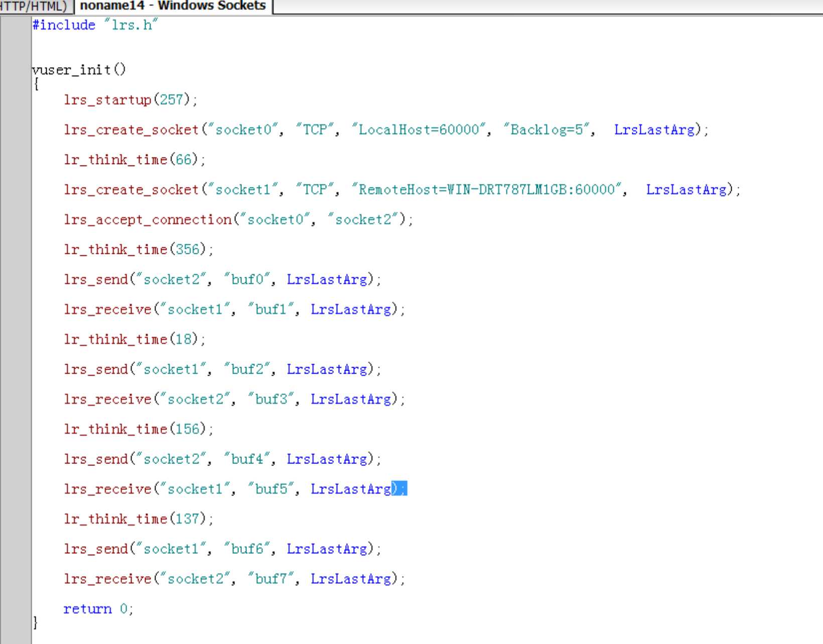823x644 pixels.
Task: Click the lrs_send line with "buf0"
Action: [x=222, y=279]
